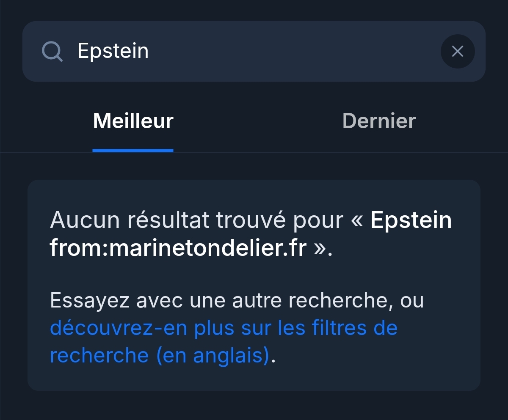Clear the search with the X button
Screen dimensions: 508x420
pos(457,52)
